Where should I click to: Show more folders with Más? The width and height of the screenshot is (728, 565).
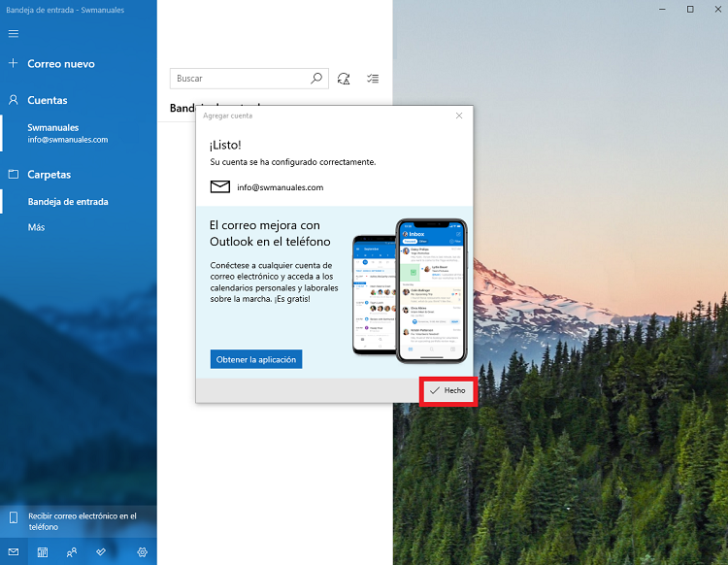pyautogui.click(x=36, y=227)
